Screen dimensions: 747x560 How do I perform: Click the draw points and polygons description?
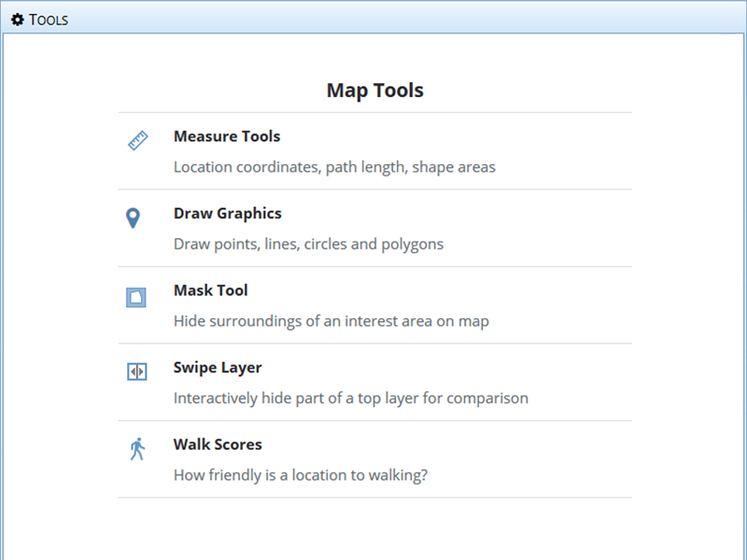click(308, 244)
